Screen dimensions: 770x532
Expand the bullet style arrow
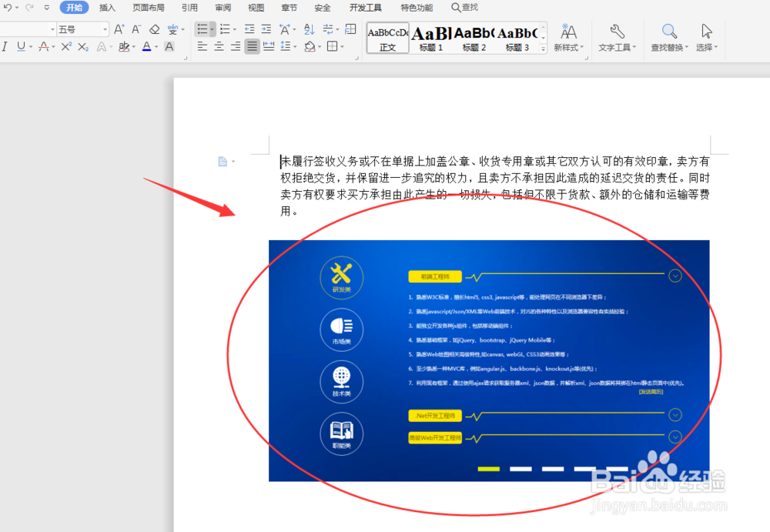click(213, 30)
